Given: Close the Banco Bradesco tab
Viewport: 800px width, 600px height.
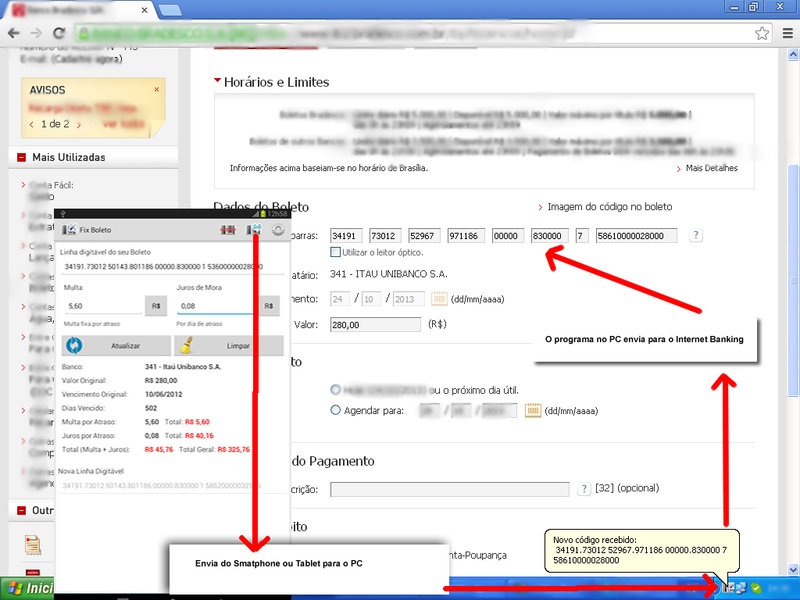Looking at the screenshot, I should (144, 10).
